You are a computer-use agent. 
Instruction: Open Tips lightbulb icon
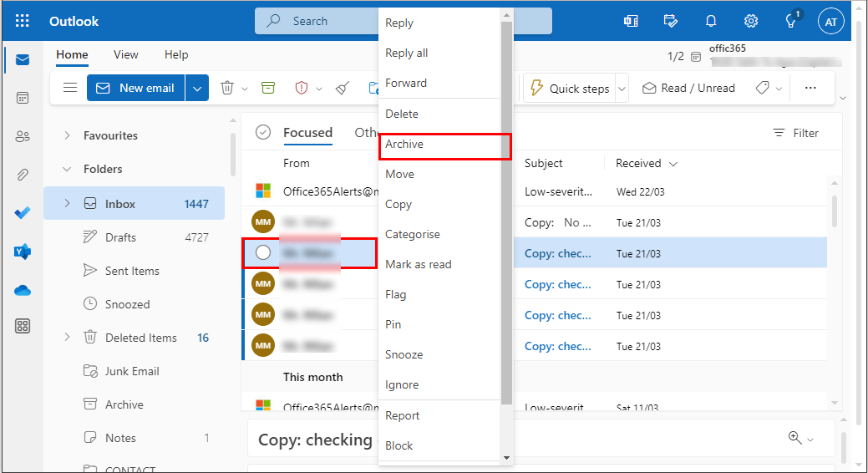[x=790, y=21]
